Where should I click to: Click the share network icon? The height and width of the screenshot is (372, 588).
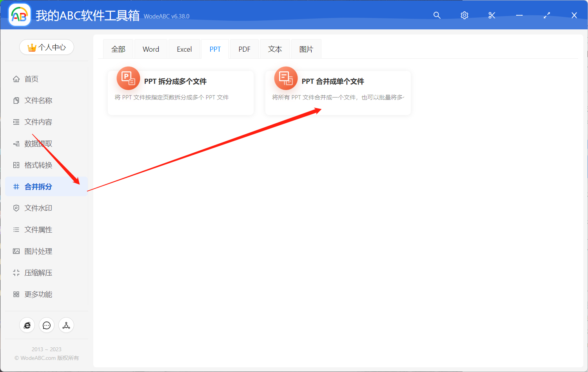66,325
